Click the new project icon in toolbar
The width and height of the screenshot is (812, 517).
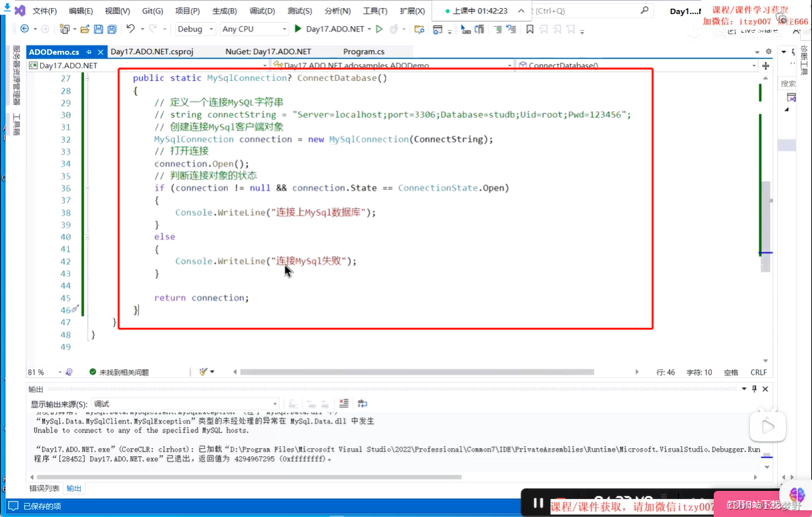coord(65,29)
